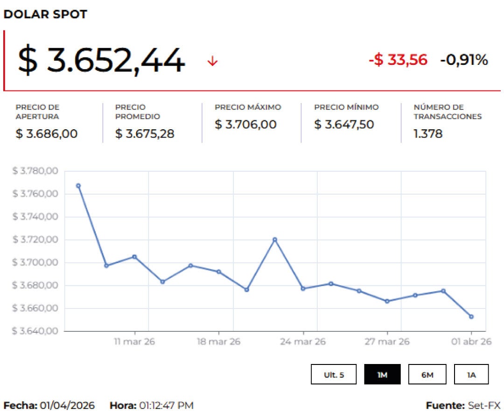Click the Precio de Apertura value $ 3.686,00
The width and height of the screenshot is (504, 420).
tap(47, 134)
